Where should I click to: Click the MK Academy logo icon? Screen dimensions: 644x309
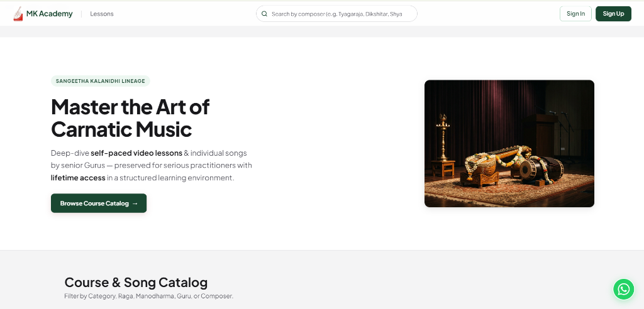click(x=18, y=14)
